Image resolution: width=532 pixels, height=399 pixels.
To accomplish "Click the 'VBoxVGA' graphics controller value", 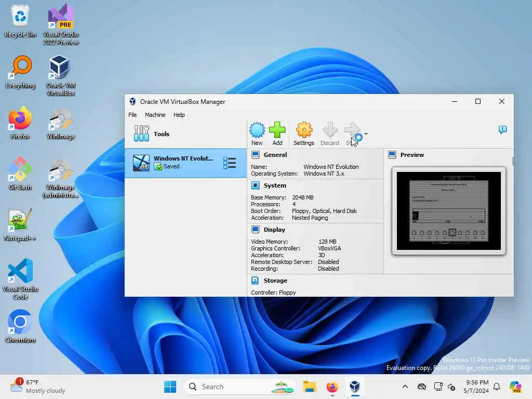I will (329, 248).
